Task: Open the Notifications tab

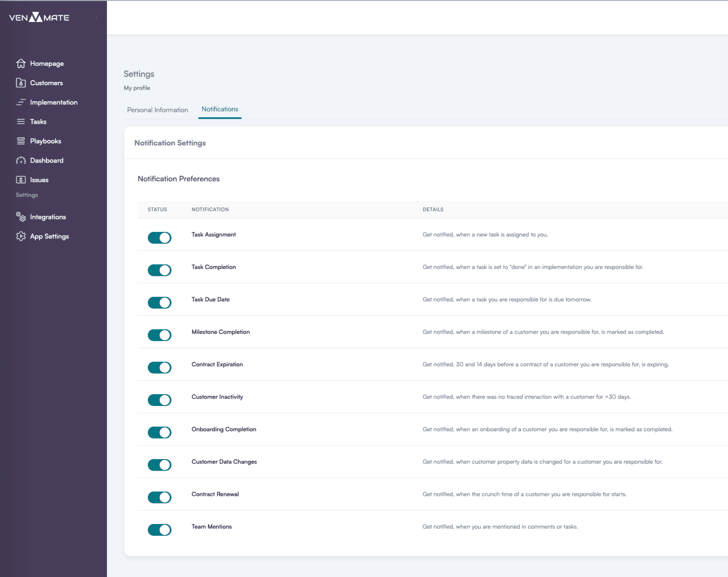Action: [x=220, y=109]
